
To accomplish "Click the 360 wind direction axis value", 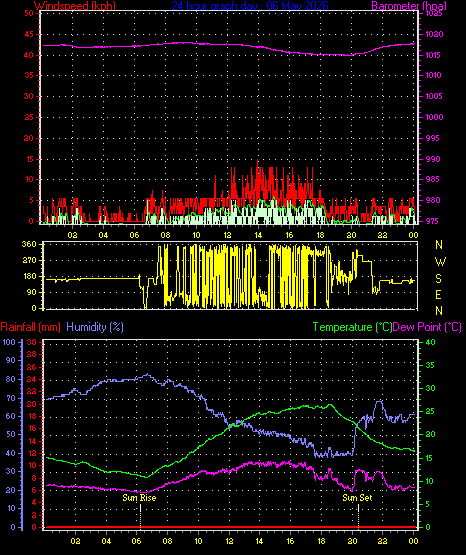I will [29, 244].
